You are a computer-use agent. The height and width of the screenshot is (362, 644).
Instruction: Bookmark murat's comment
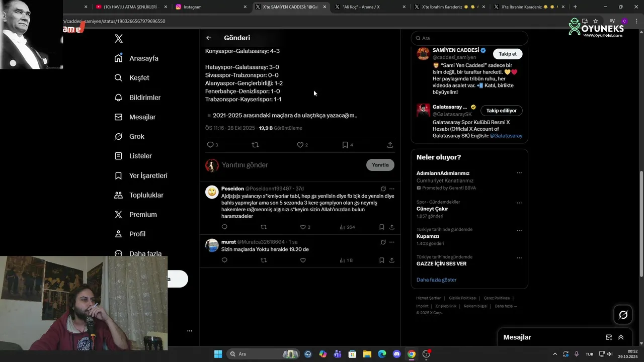click(382, 260)
